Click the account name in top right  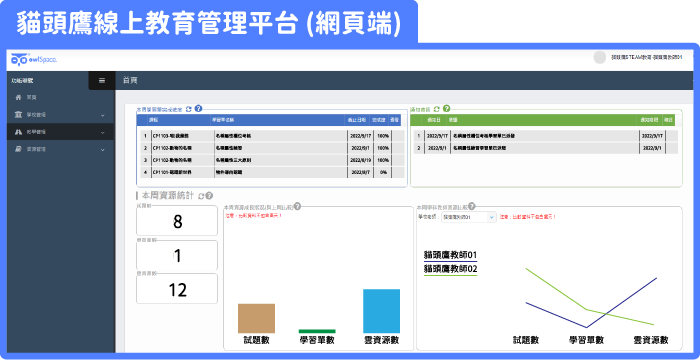click(x=646, y=58)
